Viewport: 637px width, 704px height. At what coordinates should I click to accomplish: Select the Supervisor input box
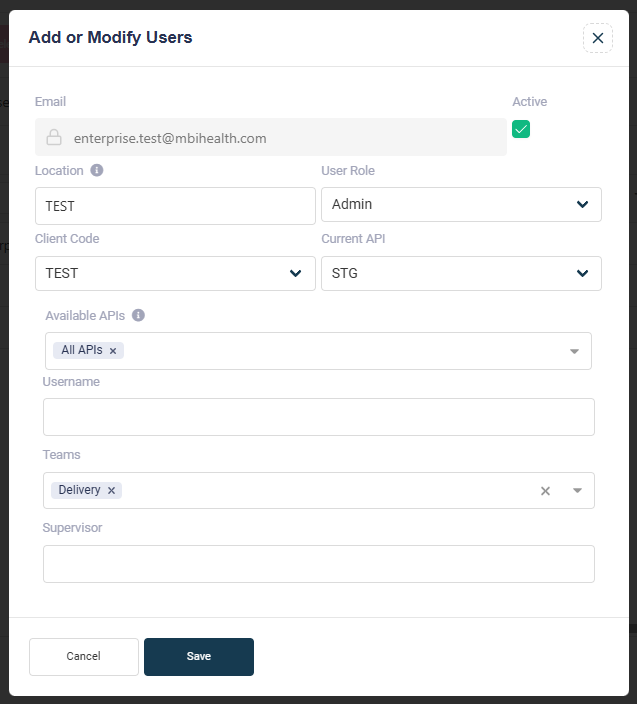(318, 564)
